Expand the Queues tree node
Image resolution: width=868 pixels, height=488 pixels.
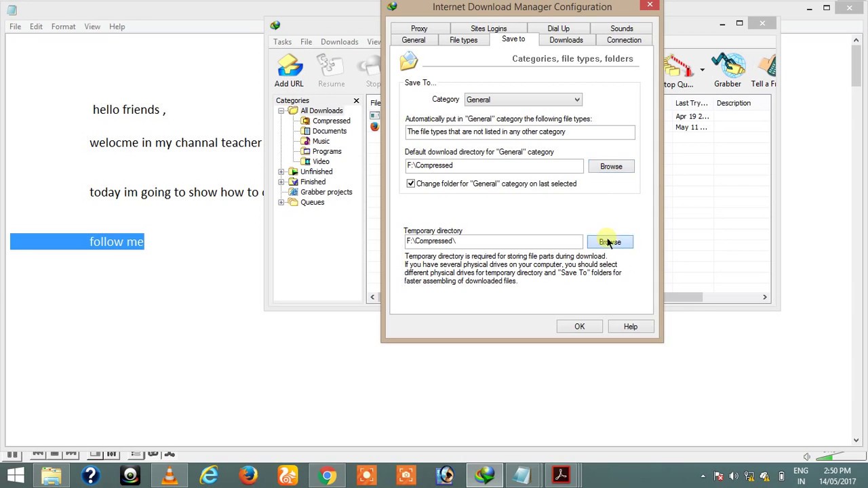click(281, 202)
